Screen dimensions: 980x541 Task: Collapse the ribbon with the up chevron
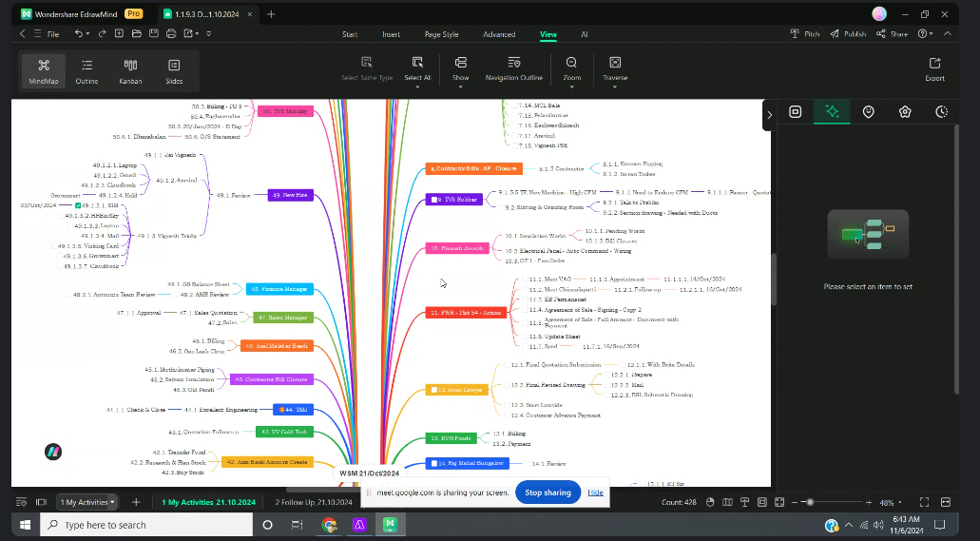coord(948,34)
